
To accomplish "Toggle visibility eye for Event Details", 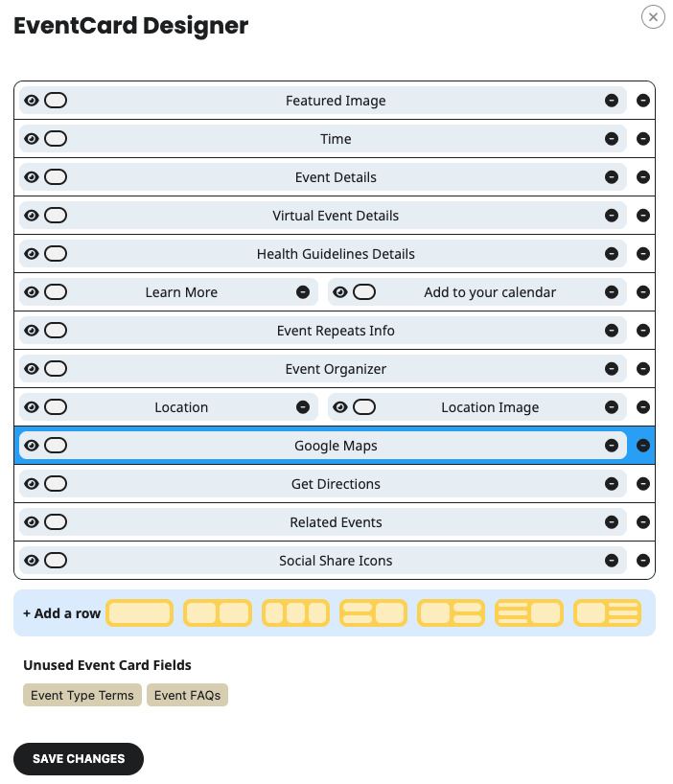I will (x=32, y=177).
